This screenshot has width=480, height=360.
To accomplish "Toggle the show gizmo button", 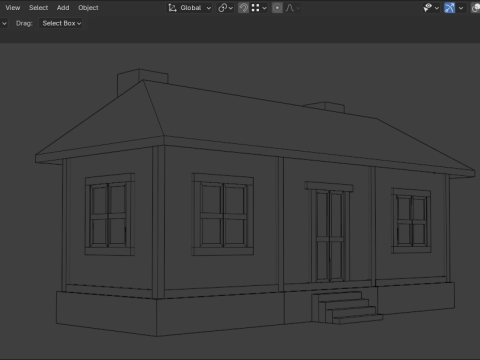I will (x=449, y=8).
